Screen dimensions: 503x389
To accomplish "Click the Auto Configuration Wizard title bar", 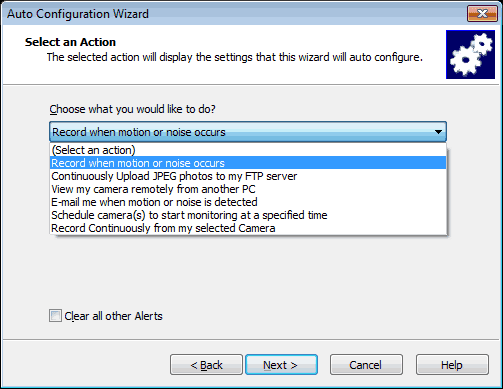I will point(233,14).
